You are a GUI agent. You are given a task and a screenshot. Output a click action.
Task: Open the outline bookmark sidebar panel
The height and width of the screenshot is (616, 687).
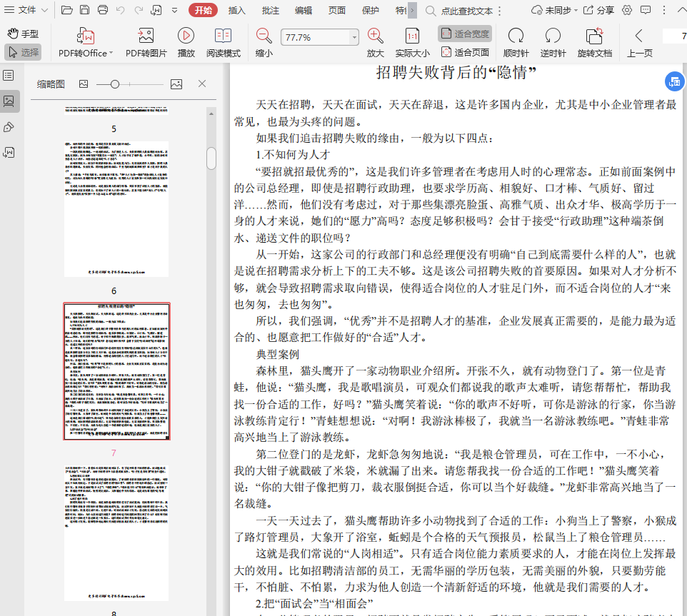pos(9,75)
